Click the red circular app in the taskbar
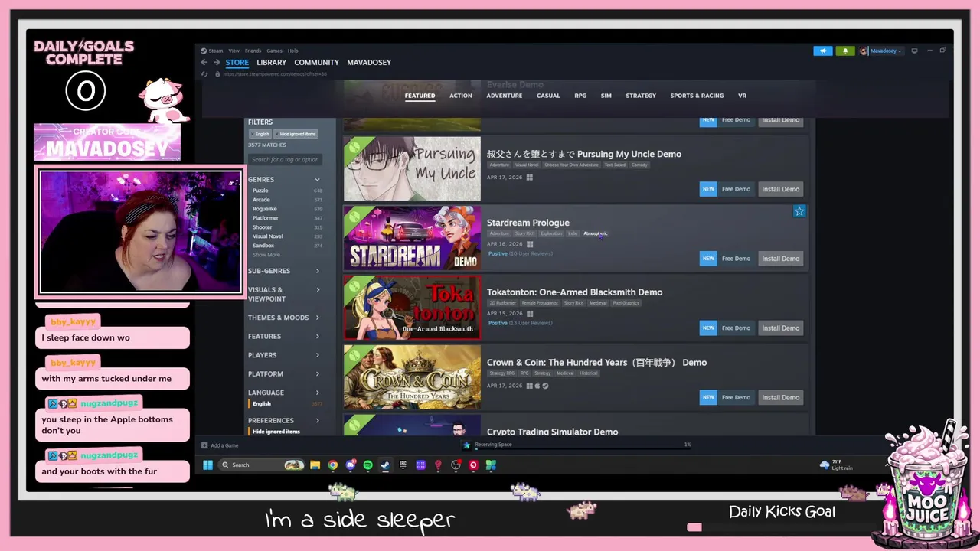980x551 pixels. point(473,465)
